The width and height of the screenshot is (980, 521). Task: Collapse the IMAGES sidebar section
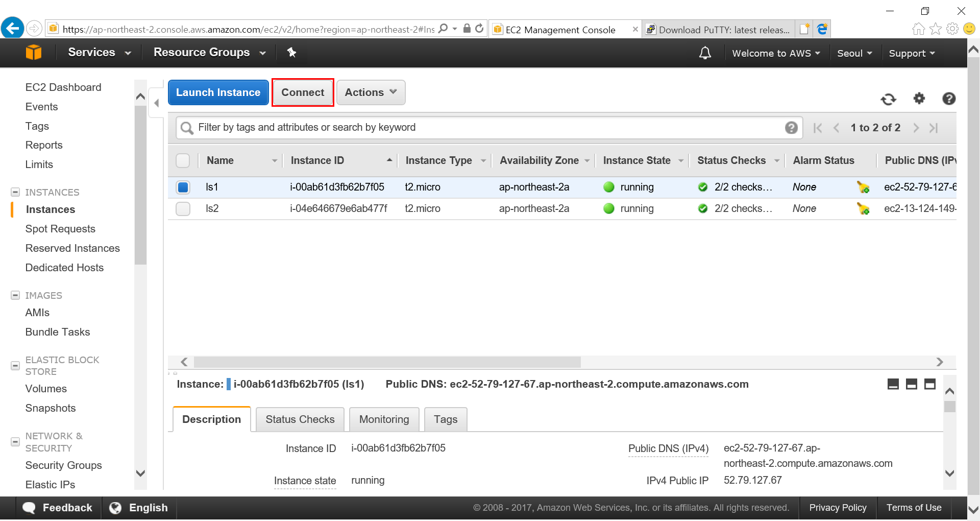coord(15,295)
